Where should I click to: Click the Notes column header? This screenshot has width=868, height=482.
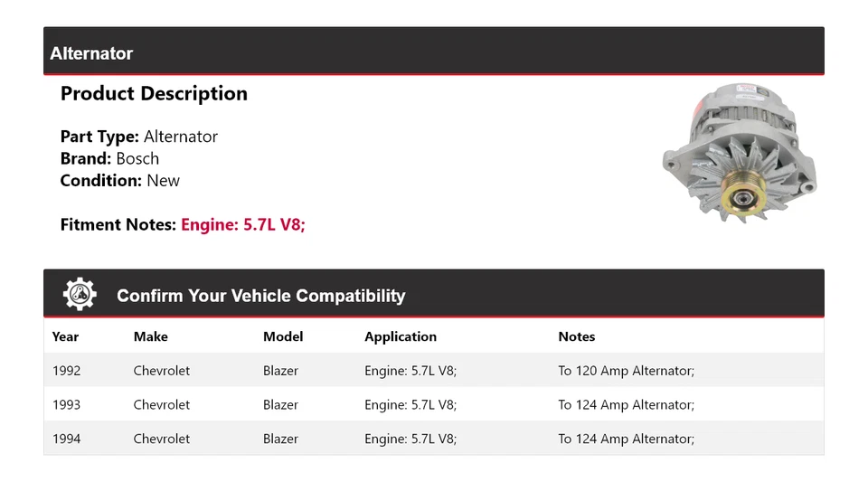[x=576, y=336]
